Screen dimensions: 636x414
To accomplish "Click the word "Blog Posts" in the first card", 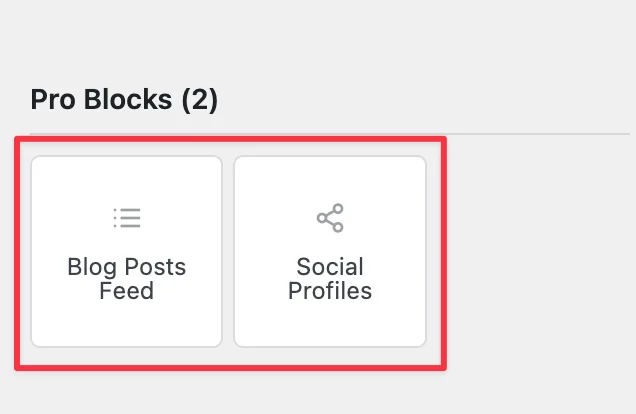I will 127,267.
